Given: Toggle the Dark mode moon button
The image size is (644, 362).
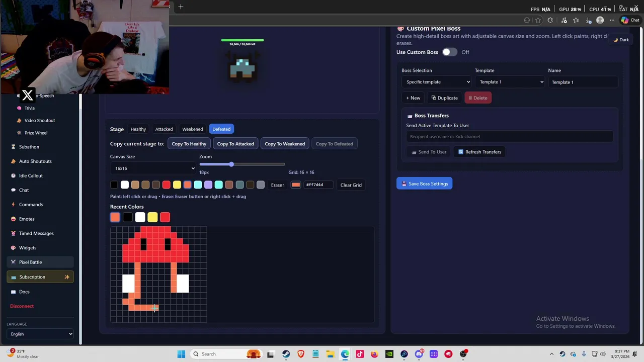Looking at the screenshot, I should click(621, 40).
